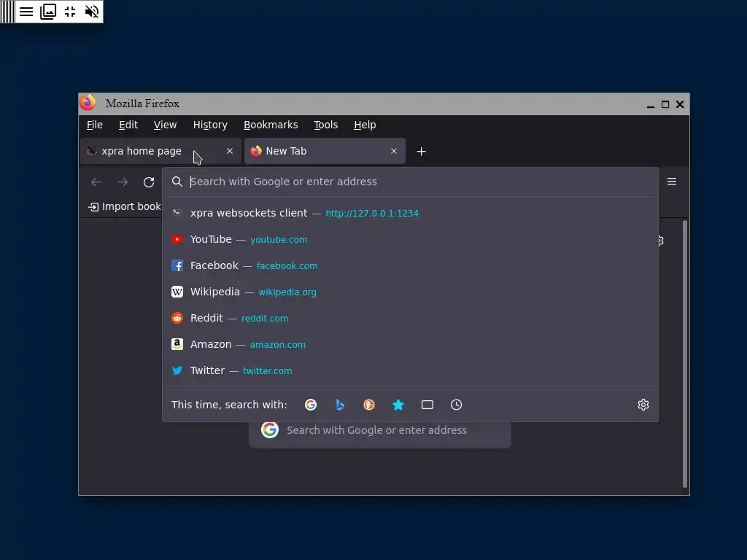Viewport: 747px width, 560px height.
Task: Click the xpra toolbar drag handle
Action: pyautogui.click(x=7, y=12)
